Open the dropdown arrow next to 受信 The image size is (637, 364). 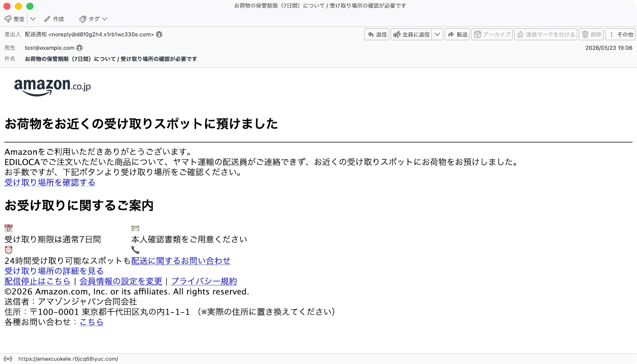point(33,19)
